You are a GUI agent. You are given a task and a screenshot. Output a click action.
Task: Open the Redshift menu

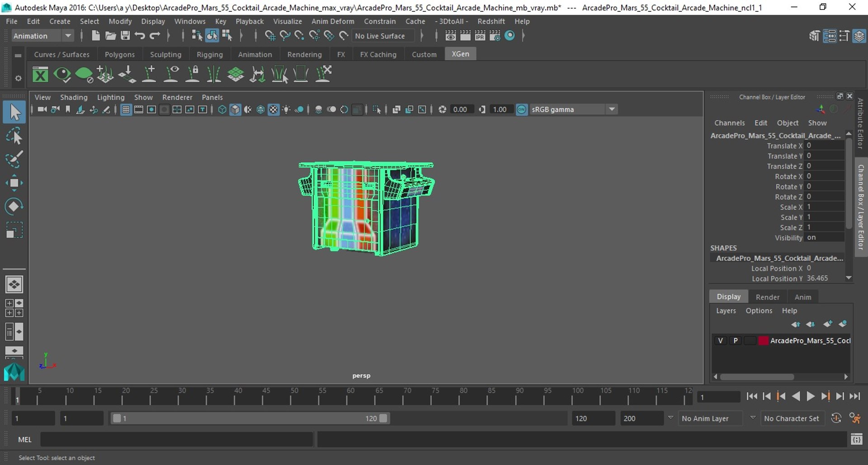491,21
